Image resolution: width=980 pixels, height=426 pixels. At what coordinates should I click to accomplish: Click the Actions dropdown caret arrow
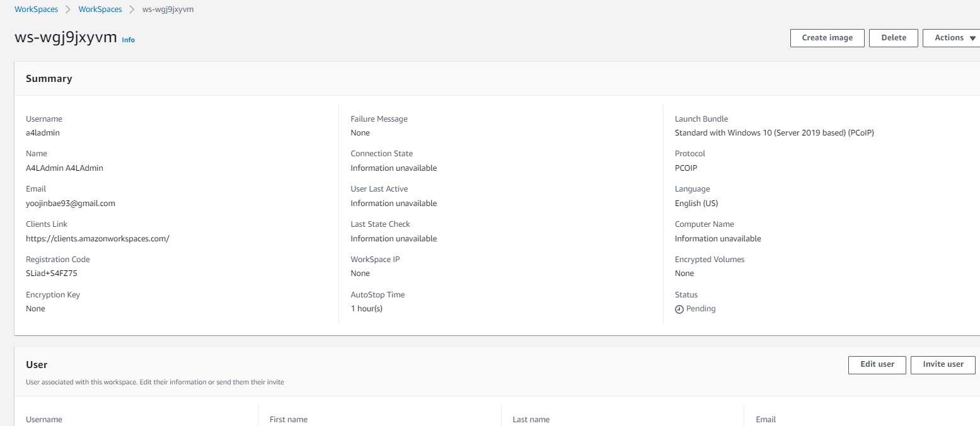[x=972, y=38]
